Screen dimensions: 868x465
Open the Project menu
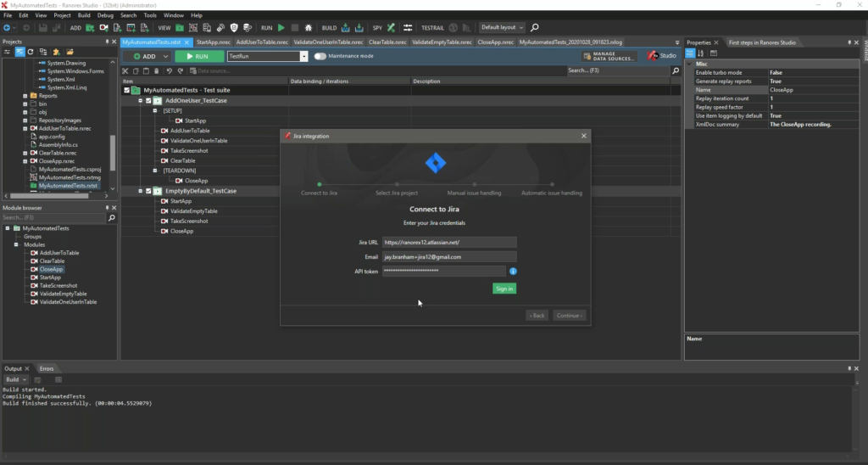click(x=62, y=15)
